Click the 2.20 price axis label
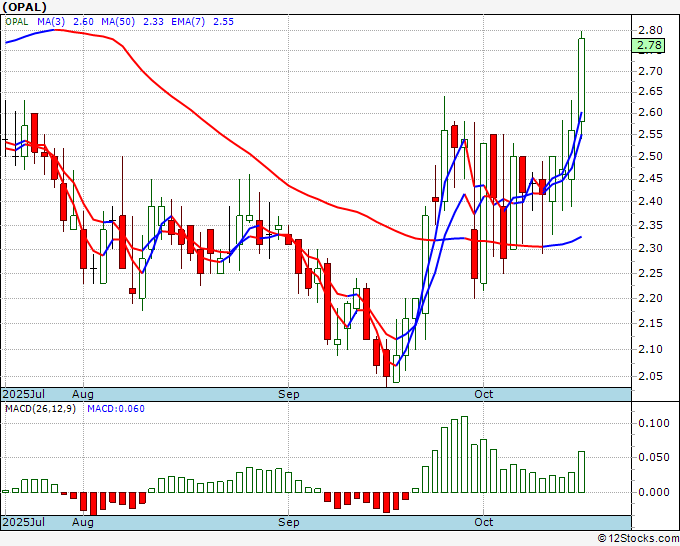 651,298
